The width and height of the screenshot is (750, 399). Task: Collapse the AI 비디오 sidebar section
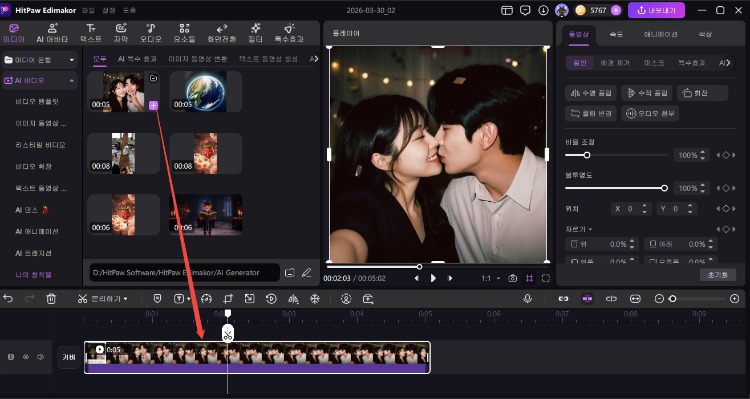pos(72,80)
